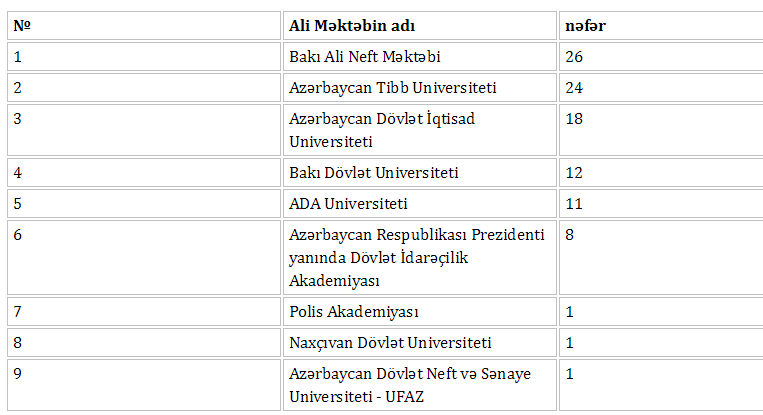Click the "Bakı Dövlət Universiteti" cell
The width and height of the screenshot is (763, 415).
[x=419, y=173]
